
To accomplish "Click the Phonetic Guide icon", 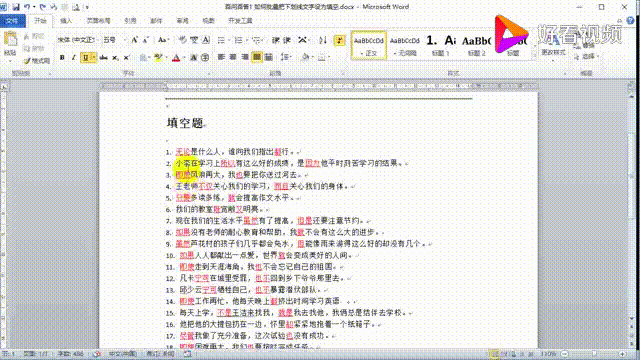I will pyautogui.click(x=194, y=40).
